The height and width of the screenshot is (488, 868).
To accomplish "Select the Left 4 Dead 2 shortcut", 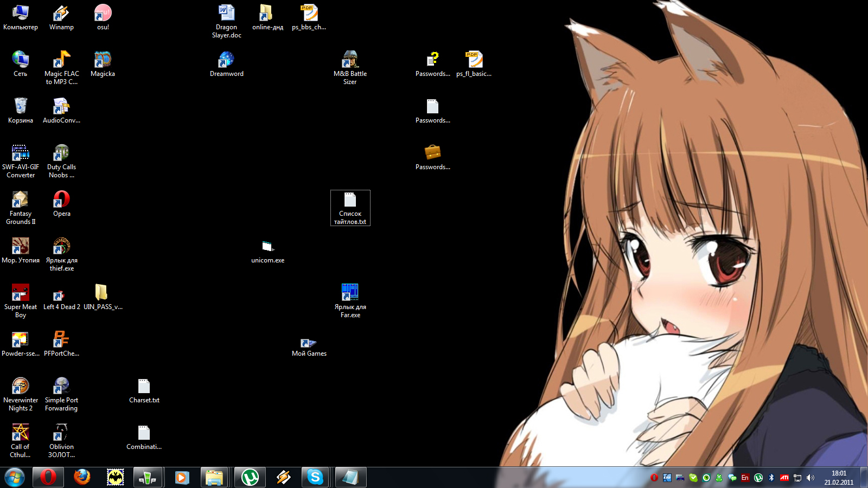I will click(61, 296).
